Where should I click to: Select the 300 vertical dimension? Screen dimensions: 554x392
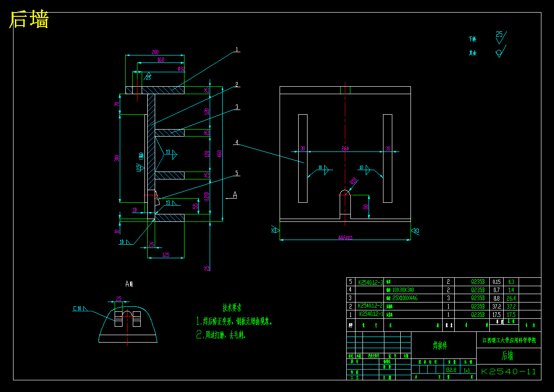[x=117, y=158]
